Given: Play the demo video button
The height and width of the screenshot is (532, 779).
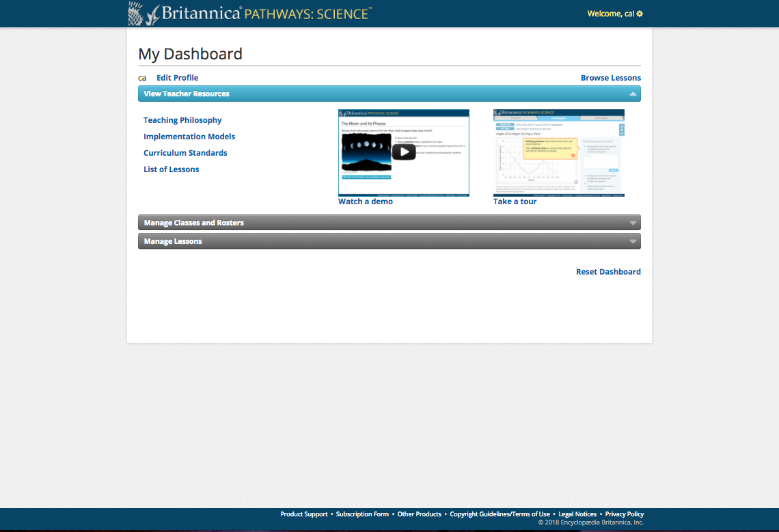Looking at the screenshot, I should point(404,152).
